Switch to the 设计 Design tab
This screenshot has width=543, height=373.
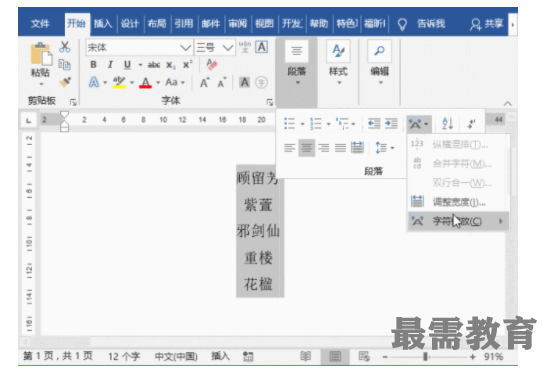pyautogui.click(x=130, y=24)
